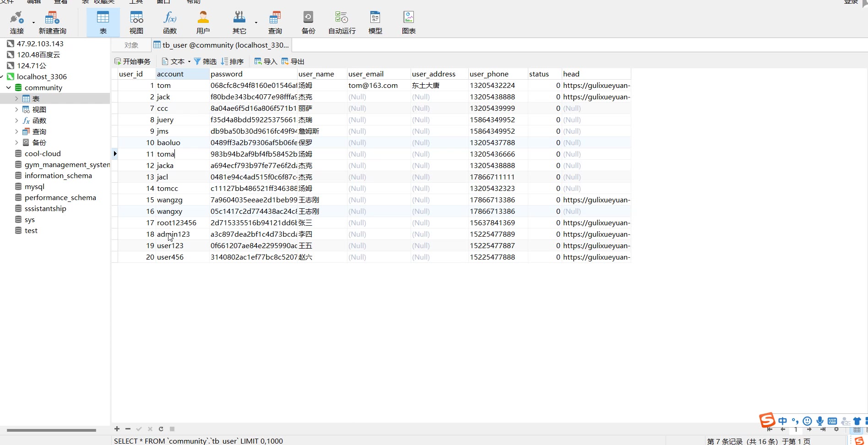Open the 文本 dropdown in the table toolbar
Image resolution: width=868 pixels, height=445 pixels.
coord(176,61)
